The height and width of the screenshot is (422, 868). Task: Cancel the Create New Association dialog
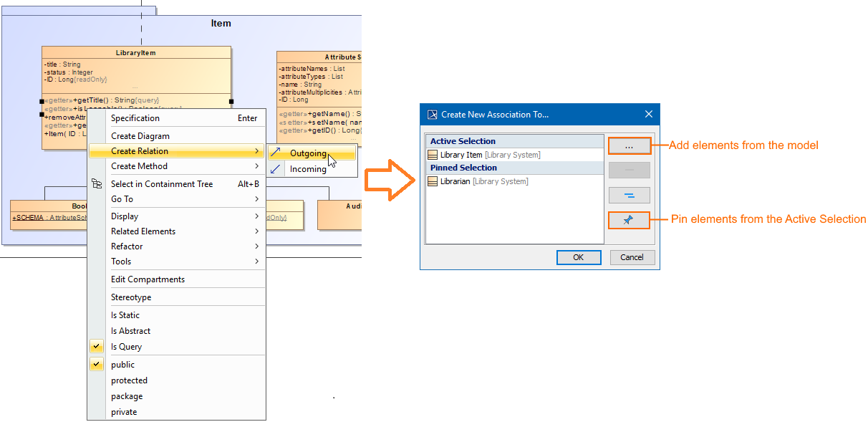tap(632, 257)
